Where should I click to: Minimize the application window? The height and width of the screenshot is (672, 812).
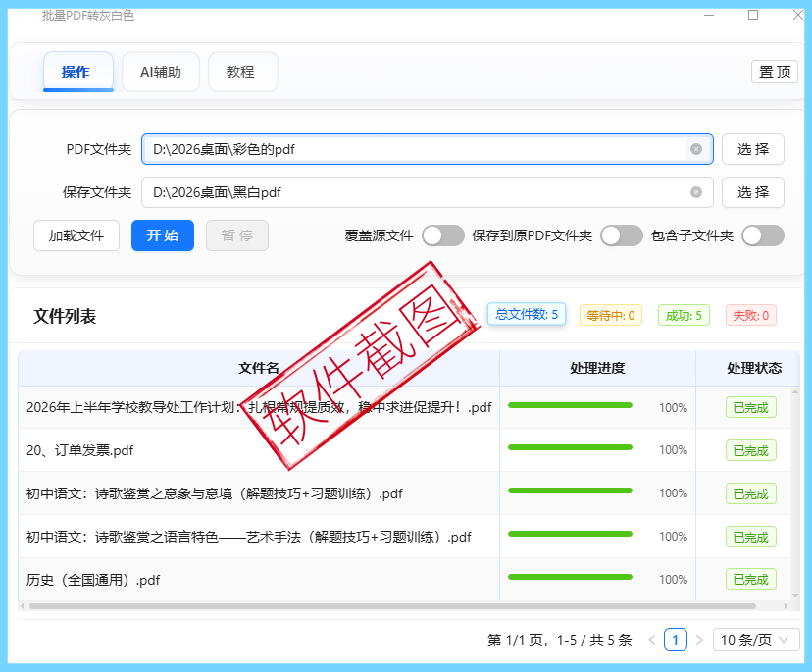coord(709,15)
